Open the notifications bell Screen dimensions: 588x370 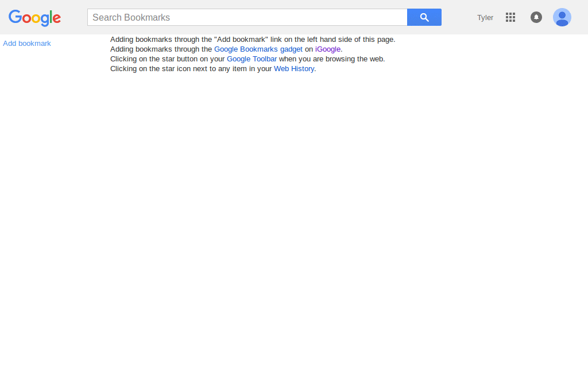click(536, 17)
